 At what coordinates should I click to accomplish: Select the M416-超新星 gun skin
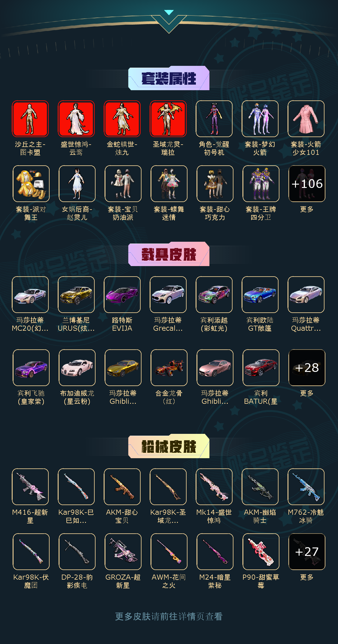click(30, 487)
